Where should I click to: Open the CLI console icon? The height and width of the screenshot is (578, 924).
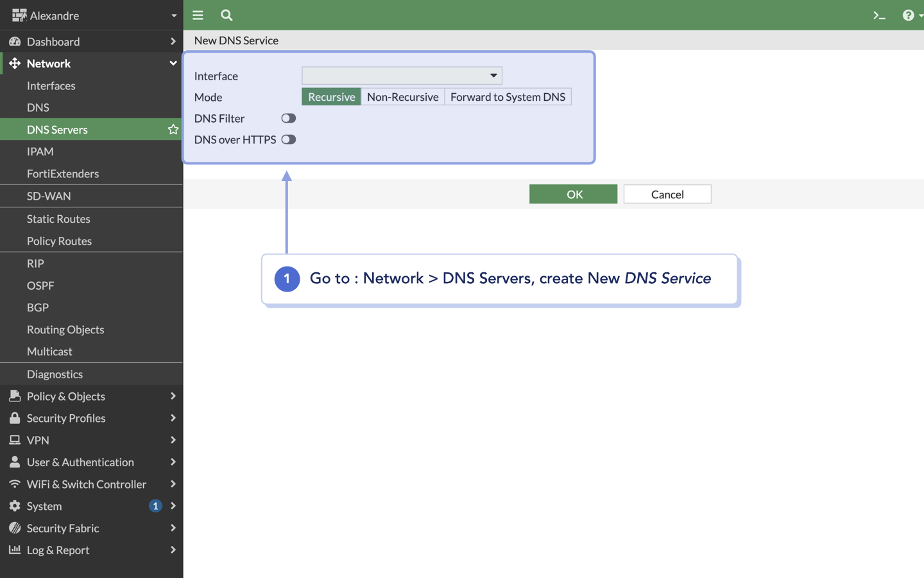879,14
